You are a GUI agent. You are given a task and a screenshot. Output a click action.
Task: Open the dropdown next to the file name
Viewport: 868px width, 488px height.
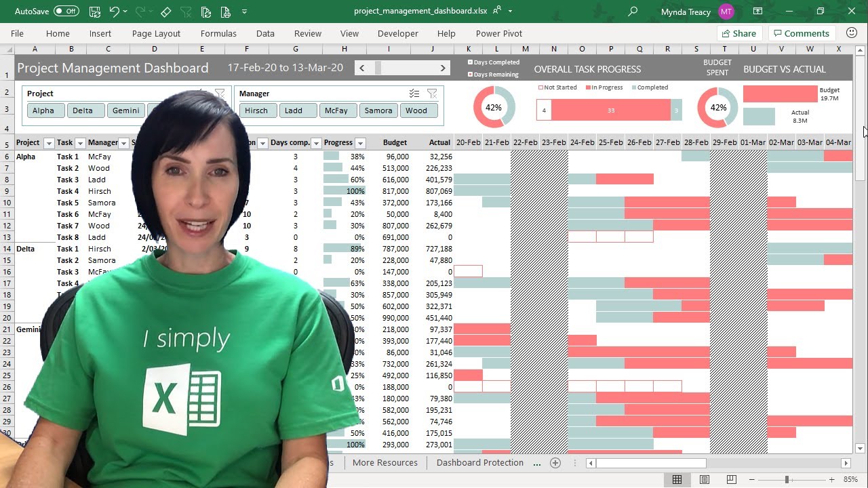pos(510,12)
